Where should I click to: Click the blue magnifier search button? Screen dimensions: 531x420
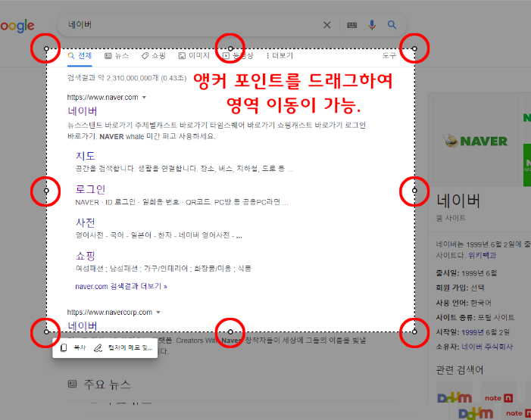point(392,25)
